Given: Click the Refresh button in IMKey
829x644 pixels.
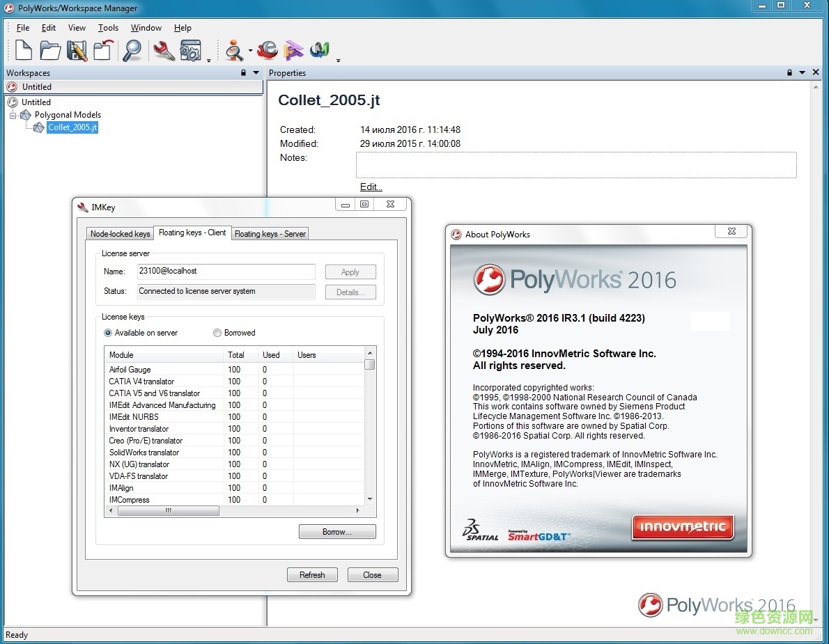Looking at the screenshot, I should coord(312,574).
